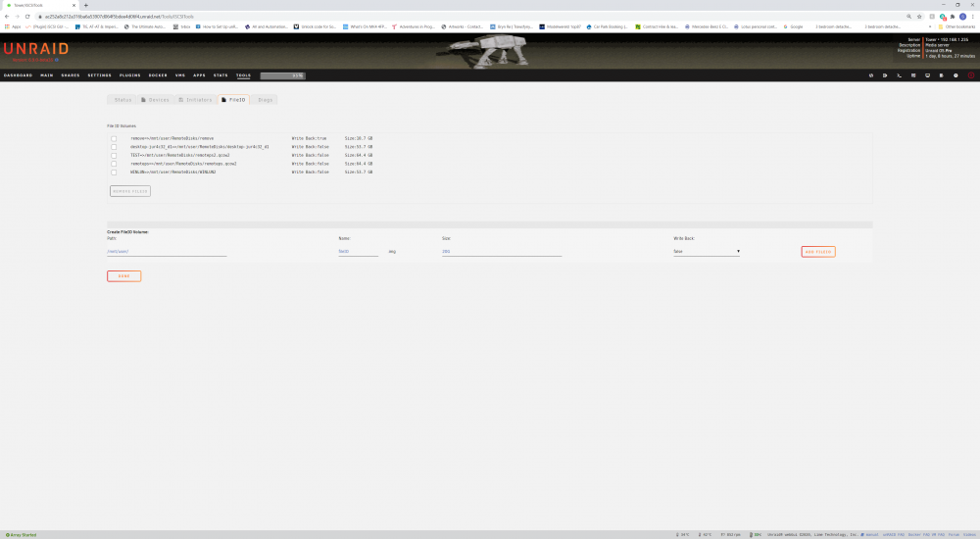Check the remoteps.qcow2 volume checkbox
The image size is (980, 539).
(x=114, y=164)
